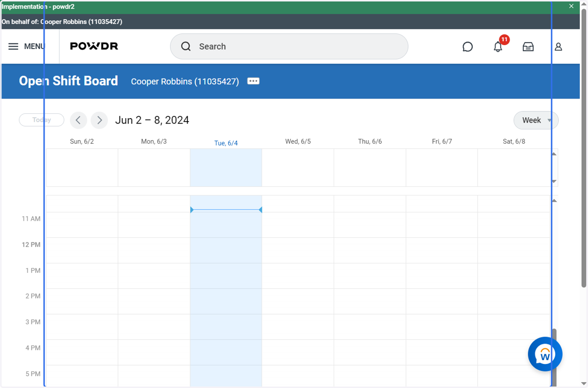Open the hamburger MENU icon
This screenshot has width=588, height=388.
[x=13, y=46]
